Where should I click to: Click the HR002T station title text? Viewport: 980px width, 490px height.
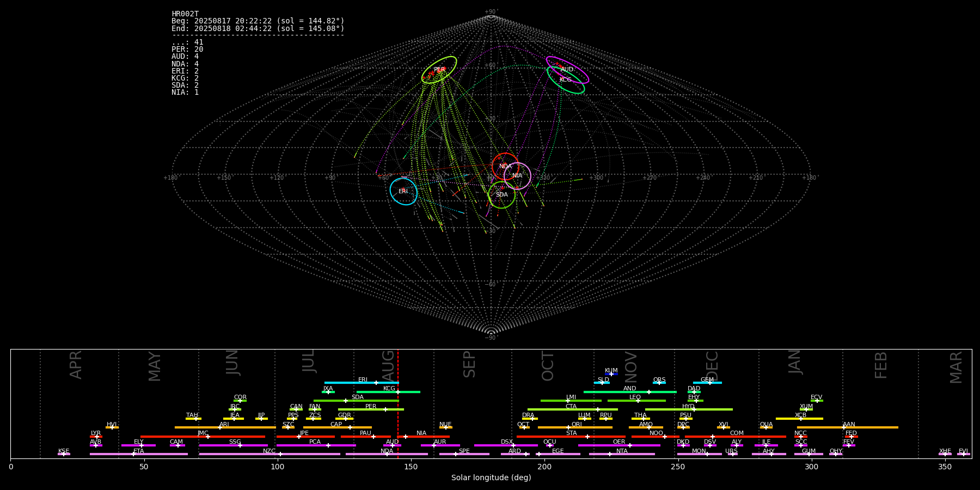185,14
